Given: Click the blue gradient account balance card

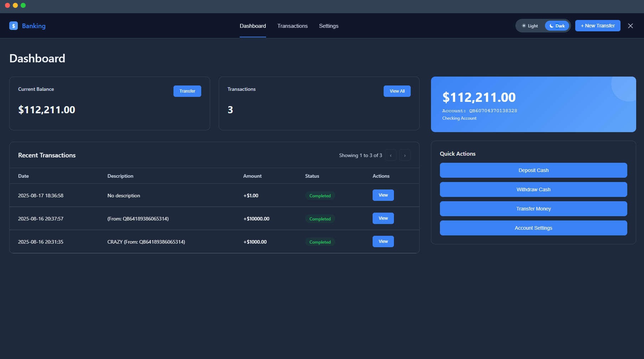Looking at the screenshot, I should pyautogui.click(x=533, y=104).
